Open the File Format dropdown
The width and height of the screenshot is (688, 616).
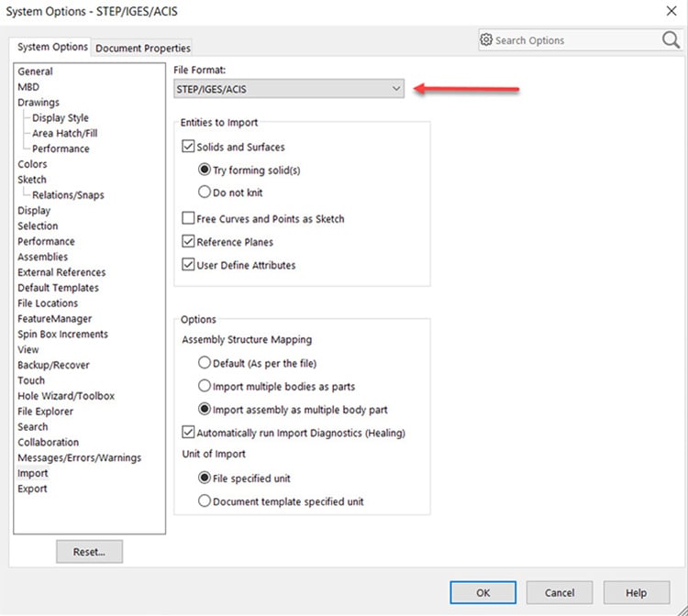(x=289, y=89)
